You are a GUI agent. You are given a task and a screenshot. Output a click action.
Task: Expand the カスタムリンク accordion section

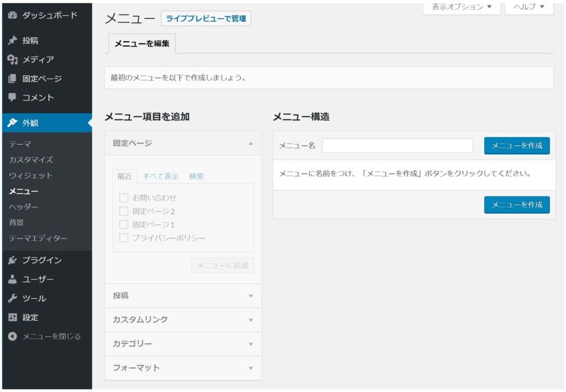click(x=183, y=320)
